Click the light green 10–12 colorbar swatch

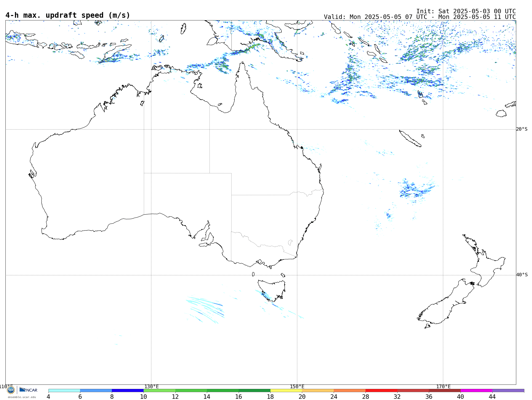(159, 391)
